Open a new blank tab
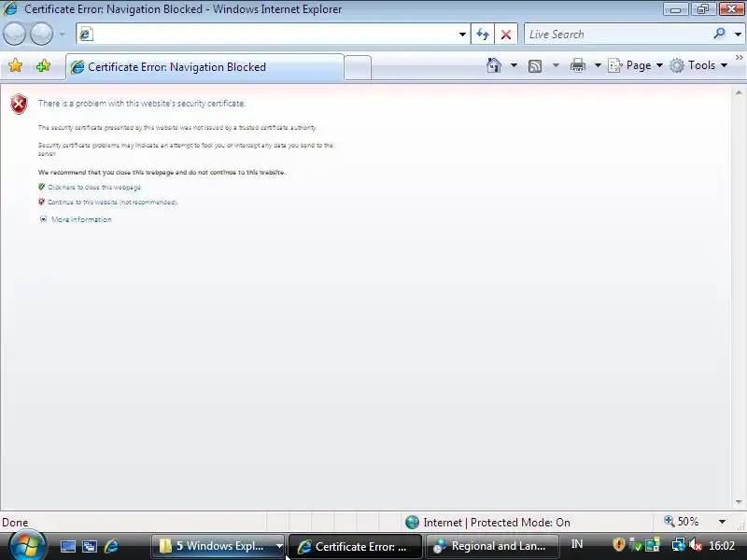The width and height of the screenshot is (747, 560). click(x=358, y=67)
